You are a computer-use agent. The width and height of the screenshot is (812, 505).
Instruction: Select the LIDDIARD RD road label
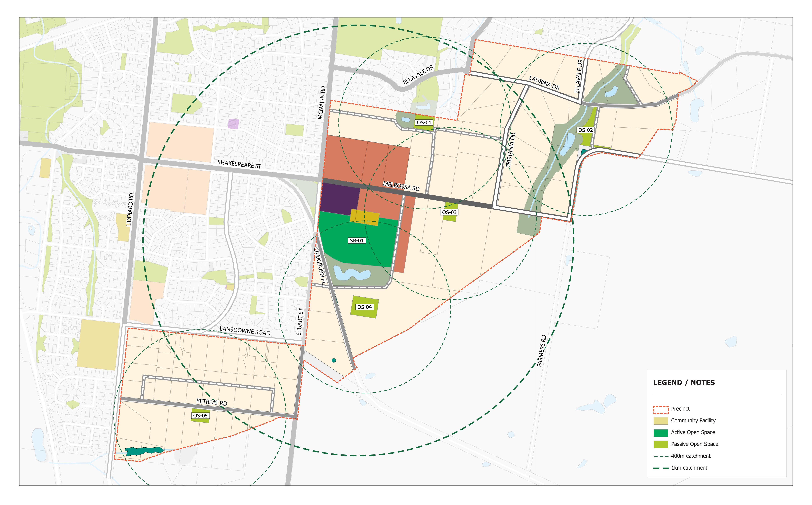(x=130, y=210)
